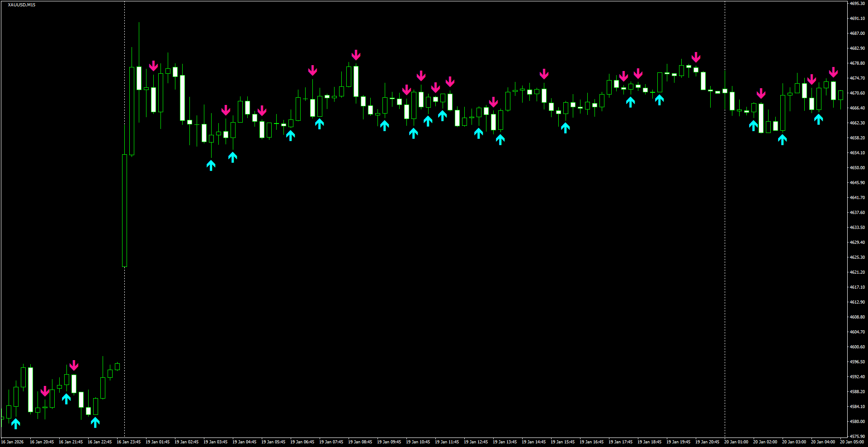This screenshot has height=447, width=868.
Task: Select the cyan buy arrow below the 16 Jan 22:45 low
Action: coord(95,422)
